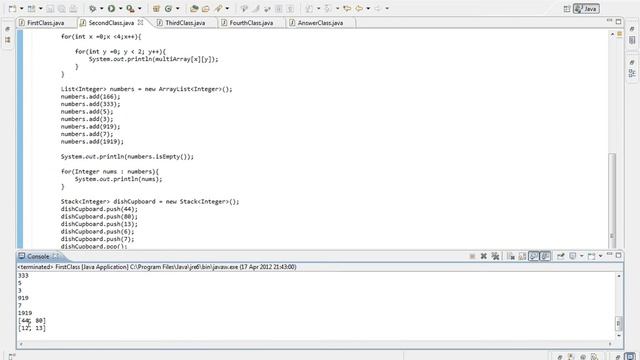Click Console scroll down arrow
This screenshot has width=640, height=360.
click(619, 336)
